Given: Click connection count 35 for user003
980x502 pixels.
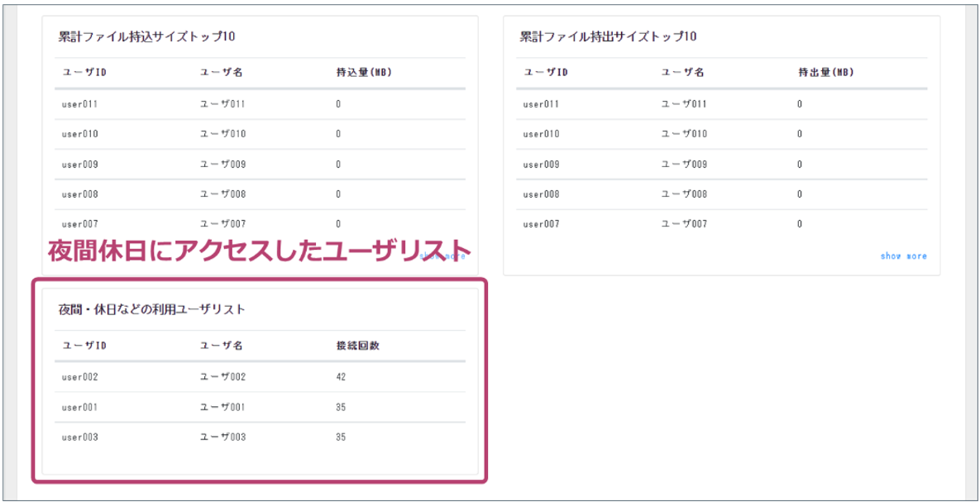Looking at the screenshot, I should click(341, 437).
